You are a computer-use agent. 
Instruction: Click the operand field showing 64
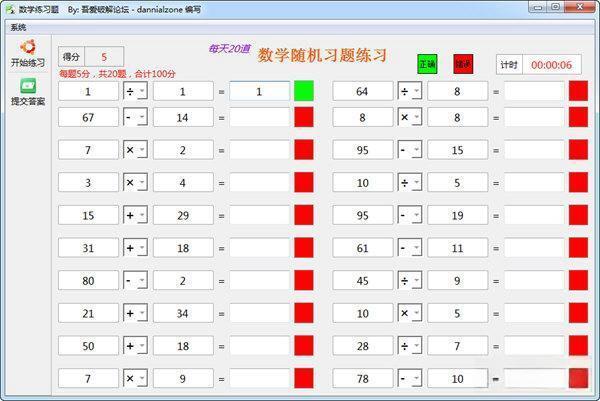(363, 91)
